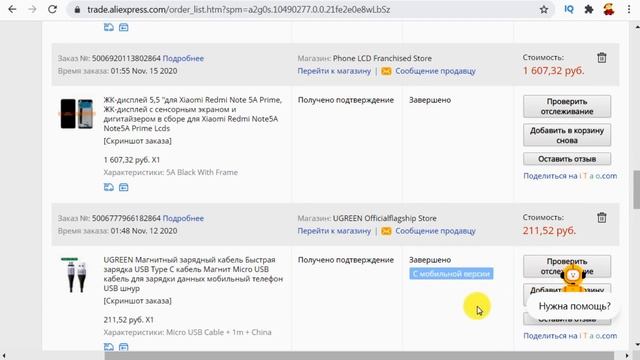This screenshot has width=640, height=360.
Task: Open the browser profile avatar
Action: click(x=609, y=9)
